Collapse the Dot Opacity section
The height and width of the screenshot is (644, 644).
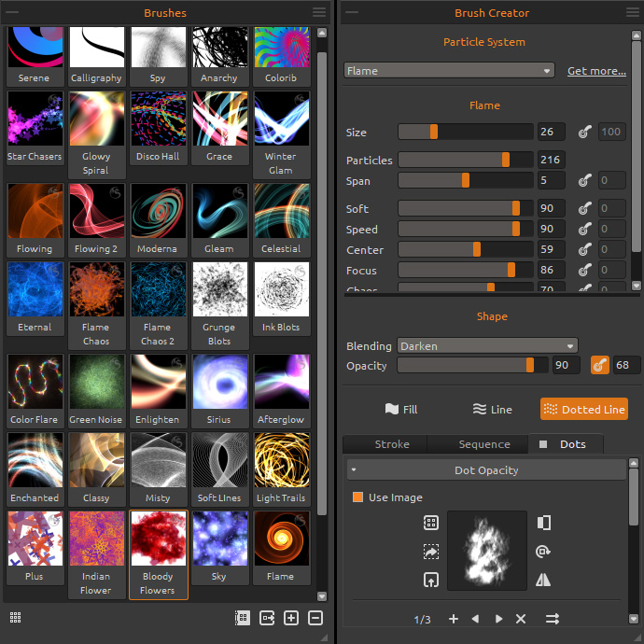355,470
